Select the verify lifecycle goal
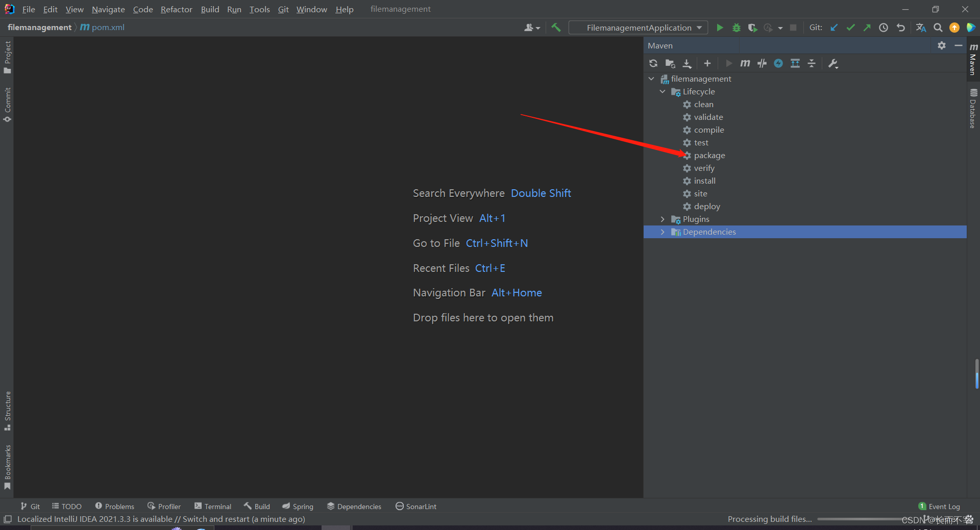The width and height of the screenshot is (980, 530). tap(704, 168)
